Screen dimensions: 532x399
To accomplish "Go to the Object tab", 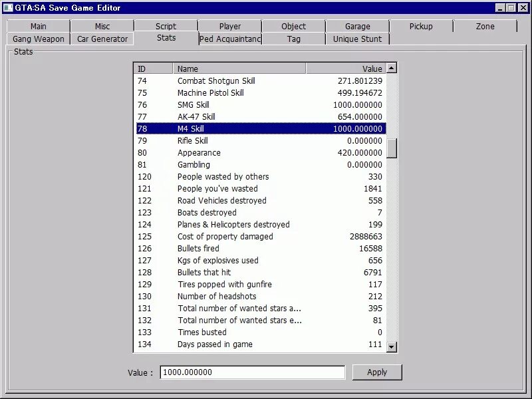I will pos(293,26).
